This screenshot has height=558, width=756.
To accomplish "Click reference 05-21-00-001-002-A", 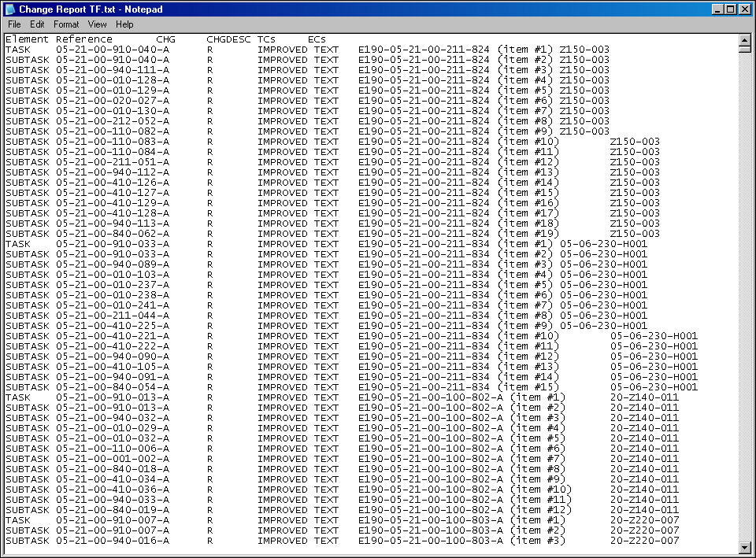I will tap(113, 459).
